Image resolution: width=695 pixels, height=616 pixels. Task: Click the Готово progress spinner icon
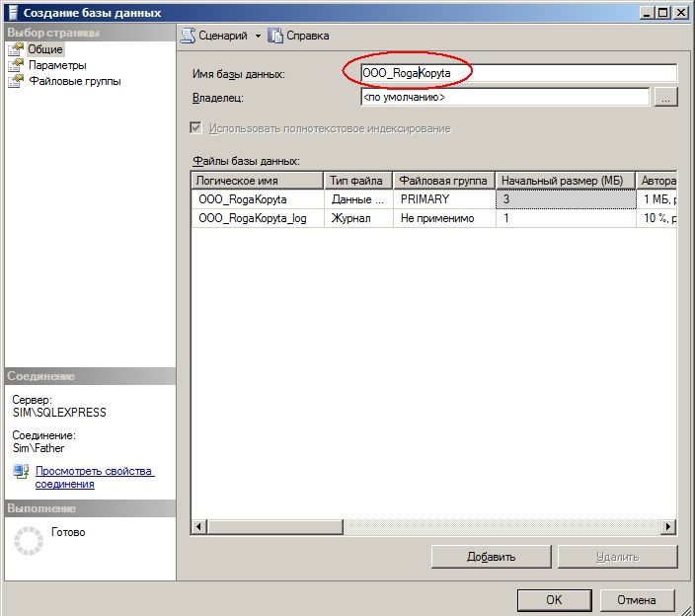(29, 541)
